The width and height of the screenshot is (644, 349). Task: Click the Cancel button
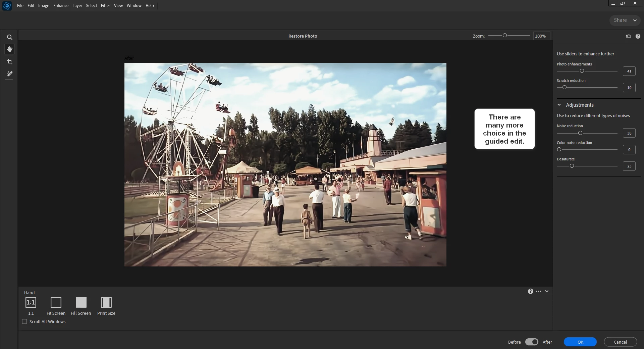tap(620, 342)
